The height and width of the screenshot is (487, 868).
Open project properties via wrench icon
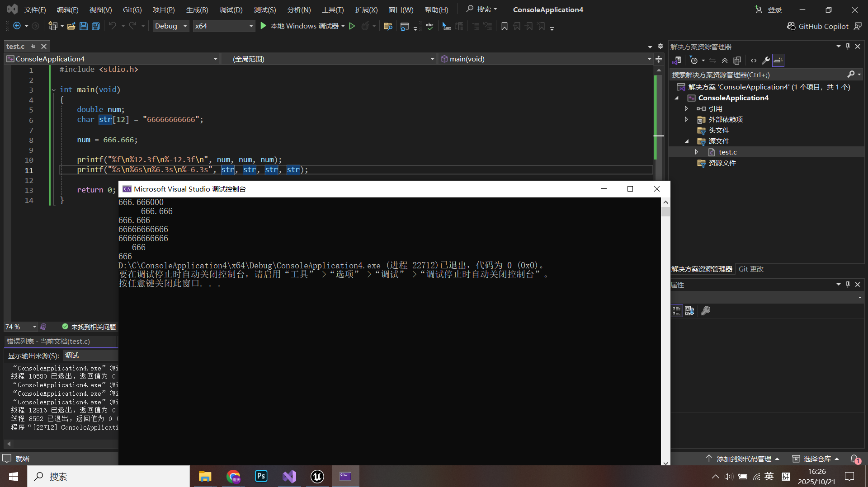coord(766,60)
